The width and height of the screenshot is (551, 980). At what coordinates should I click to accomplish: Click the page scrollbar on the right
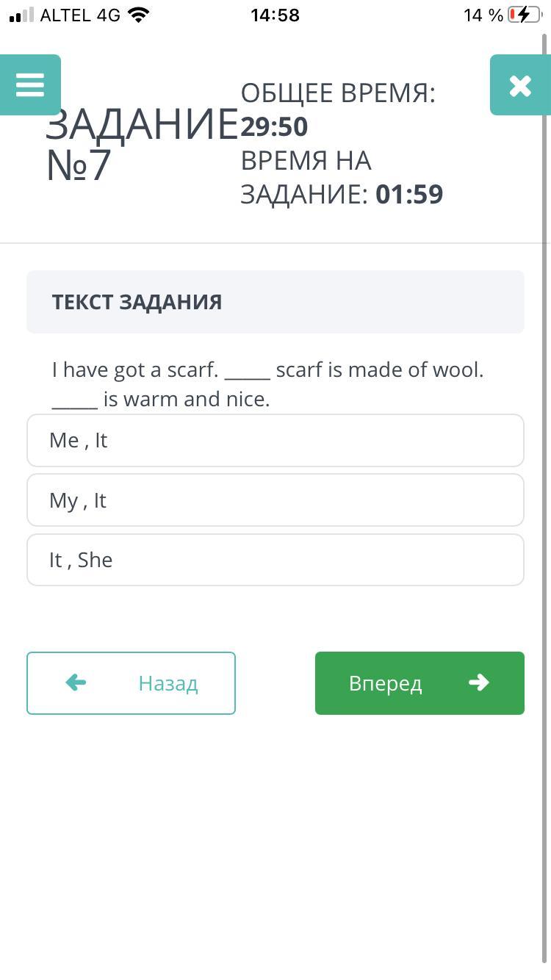pyautogui.click(x=545, y=500)
